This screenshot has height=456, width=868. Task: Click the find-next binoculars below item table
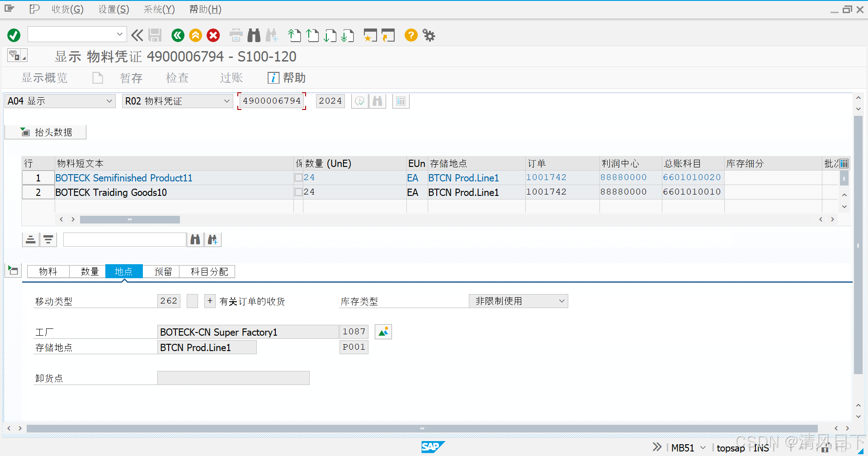pos(213,239)
